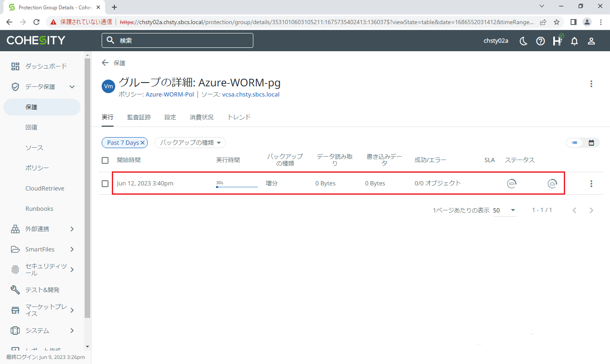Open 回復 in the sidebar
The image size is (610, 364).
coord(31,127)
